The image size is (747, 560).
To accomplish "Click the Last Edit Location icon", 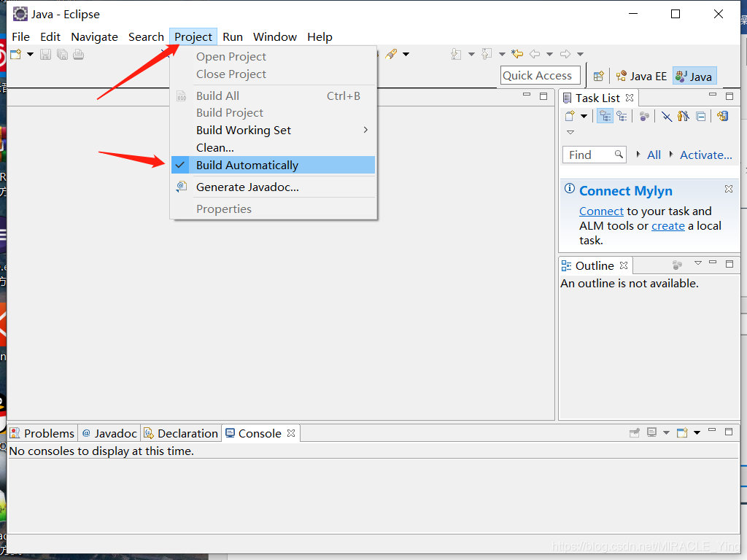I will tap(517, 54).
